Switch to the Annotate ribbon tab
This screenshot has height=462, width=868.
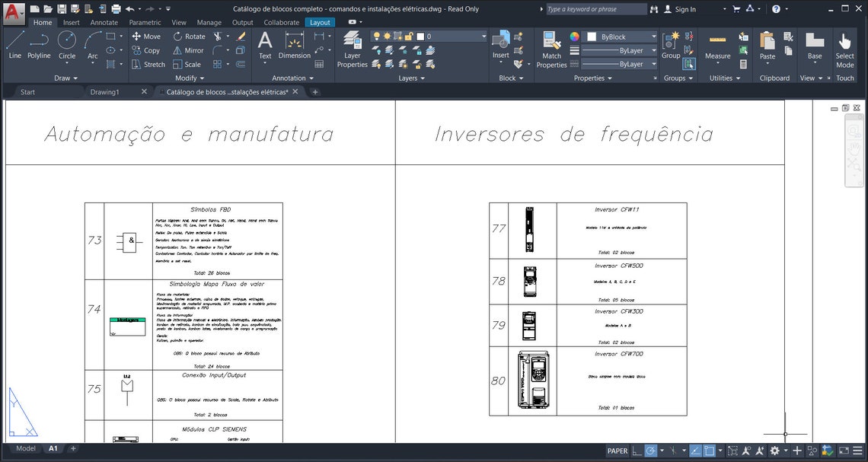point(104,22)
